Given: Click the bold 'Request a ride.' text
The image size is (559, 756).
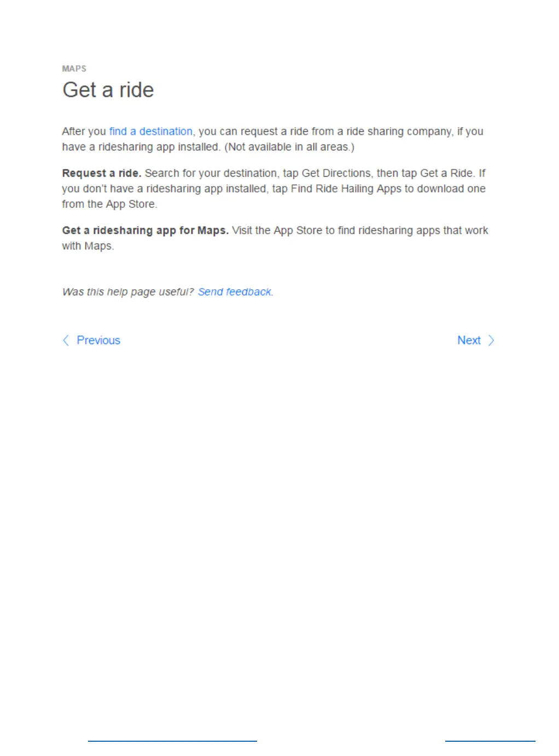Looking at the screenshot, I should click(x=102, y=173).
